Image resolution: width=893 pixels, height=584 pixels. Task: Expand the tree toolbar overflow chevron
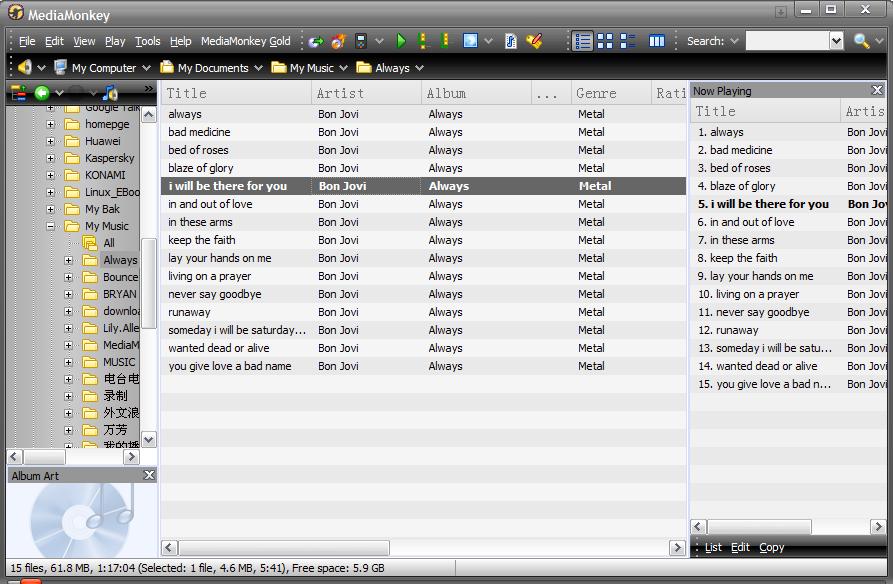point(149,89)
